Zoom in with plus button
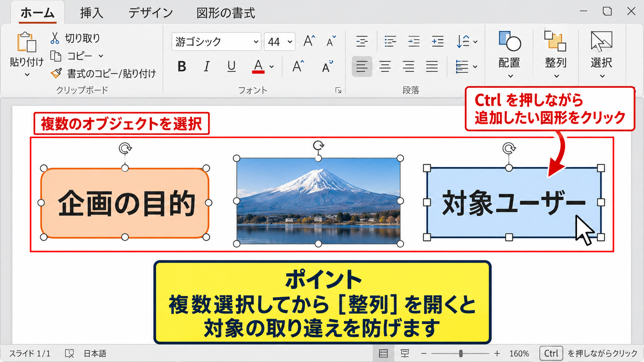644x362 pixels. click(497, 353)
